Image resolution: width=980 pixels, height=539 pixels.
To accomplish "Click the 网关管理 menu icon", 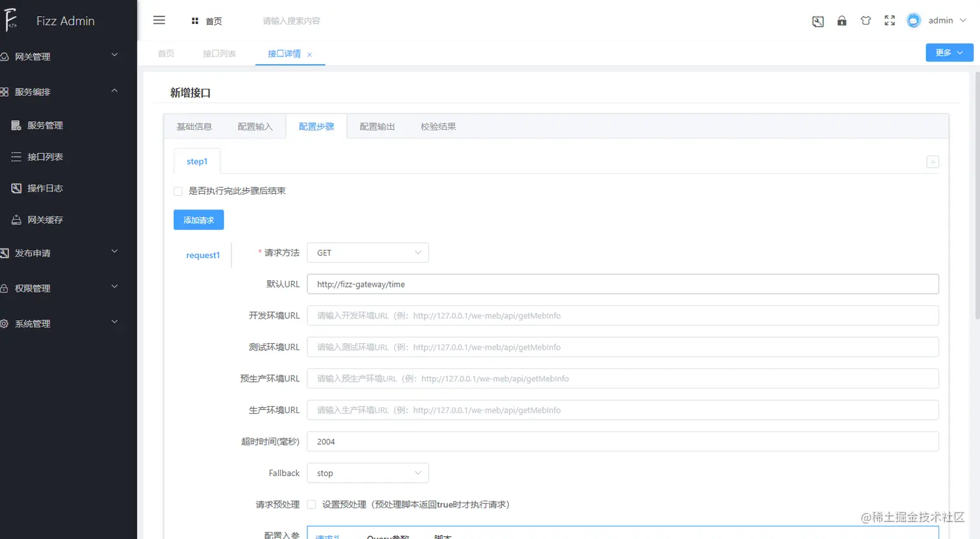I will point(5,57).
